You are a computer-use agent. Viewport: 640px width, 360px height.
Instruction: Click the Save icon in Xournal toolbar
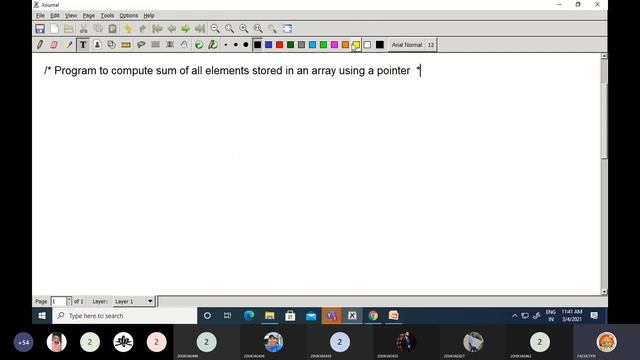tap(40, 29)
